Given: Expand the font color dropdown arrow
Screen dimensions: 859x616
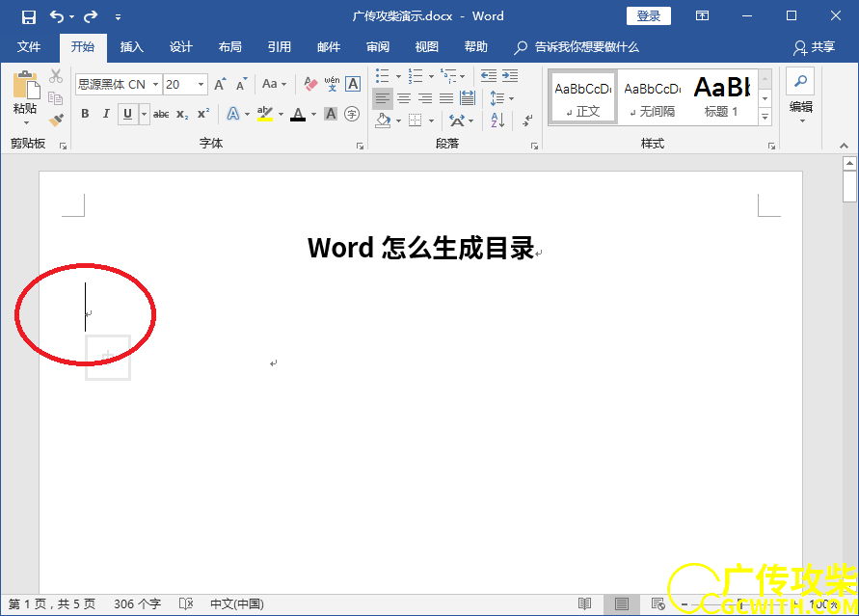Looking at the screenshot, I should pyautogui.click(x=314, y=115).
